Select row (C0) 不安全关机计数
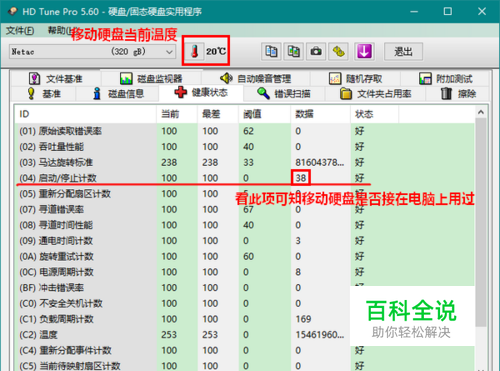Screen dimensions: 500x371 (245, 303)
